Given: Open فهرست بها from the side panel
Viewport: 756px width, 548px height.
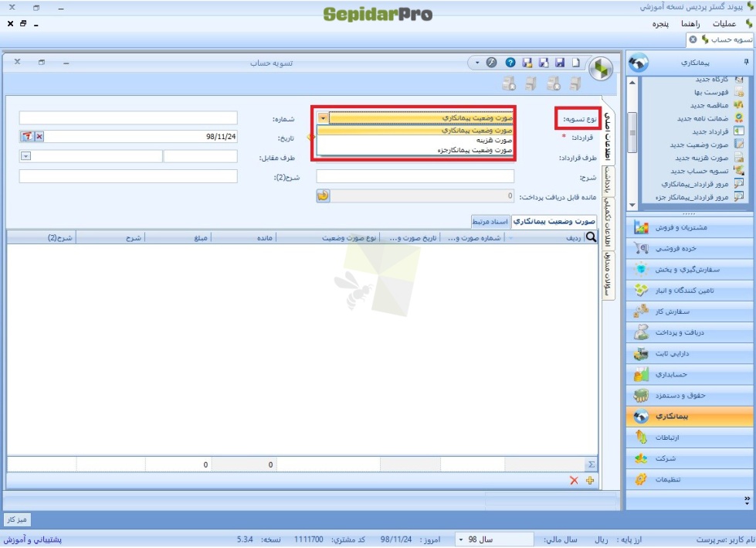Looking at the screenshot, I should (711, 92).
